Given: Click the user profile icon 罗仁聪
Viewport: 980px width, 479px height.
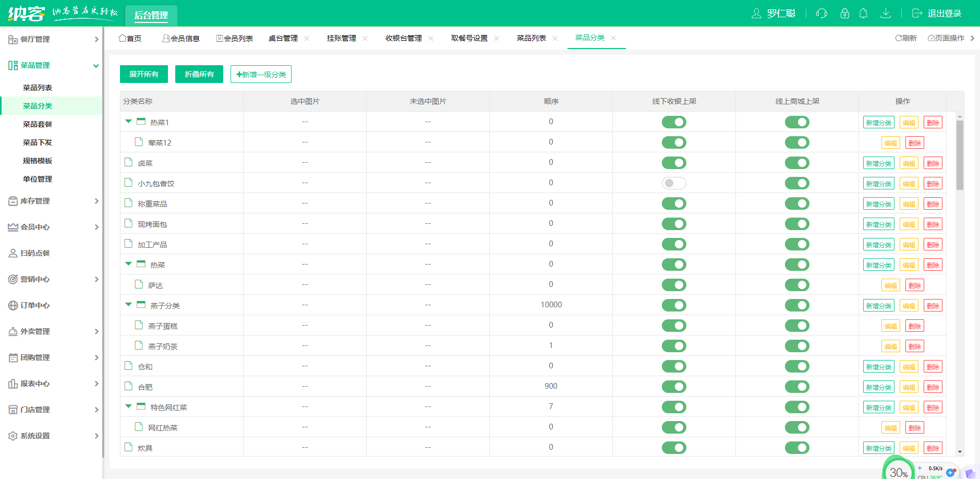Looking at the screenshot, I should (x=756, y=14).
